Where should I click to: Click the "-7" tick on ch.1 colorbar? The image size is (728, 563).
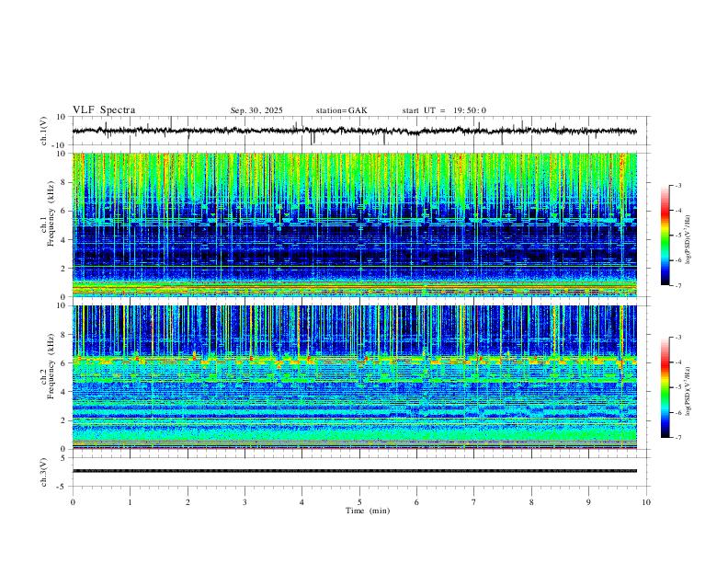[x=677, y=286]
